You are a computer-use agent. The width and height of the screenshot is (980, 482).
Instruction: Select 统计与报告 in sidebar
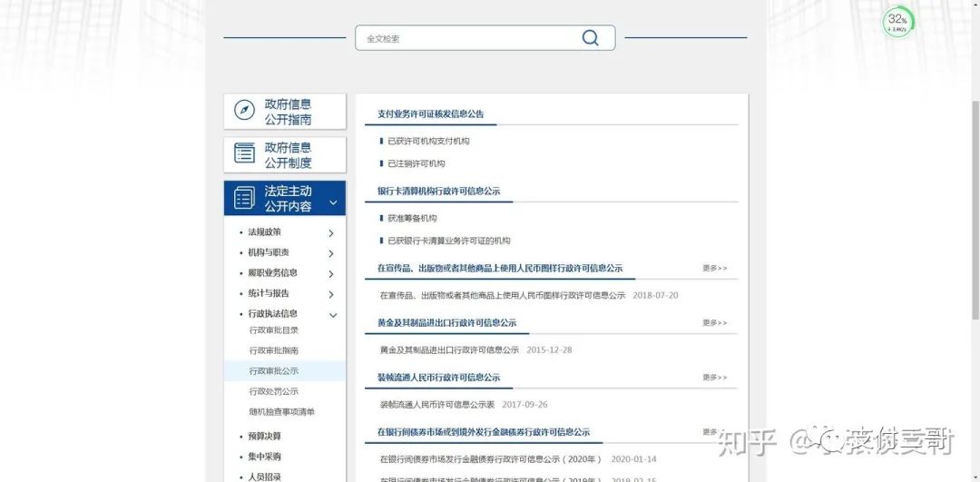[268, 293]
